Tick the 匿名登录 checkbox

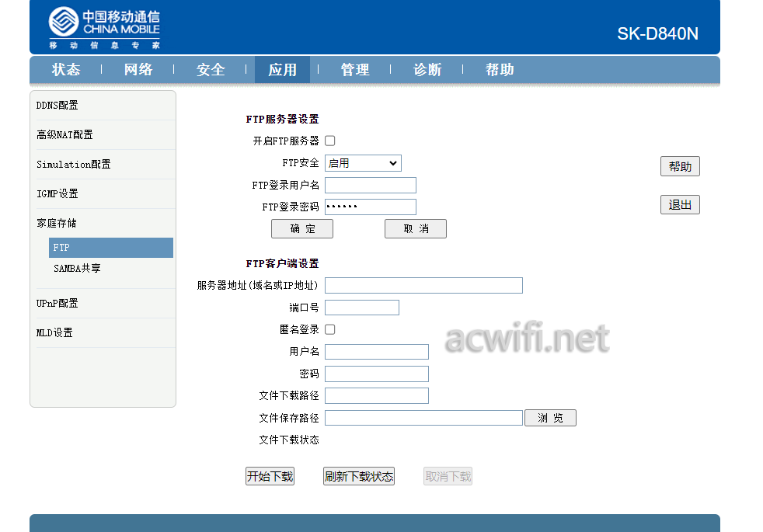point(330,330)
